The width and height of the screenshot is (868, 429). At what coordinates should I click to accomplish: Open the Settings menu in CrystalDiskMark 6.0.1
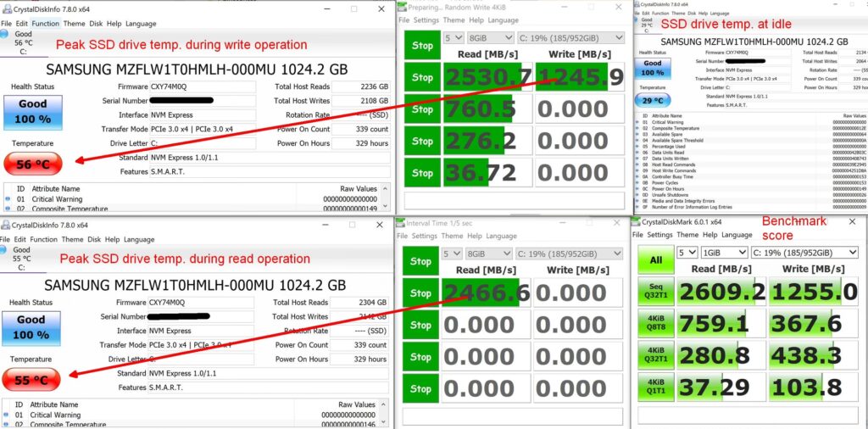point(659,235)
